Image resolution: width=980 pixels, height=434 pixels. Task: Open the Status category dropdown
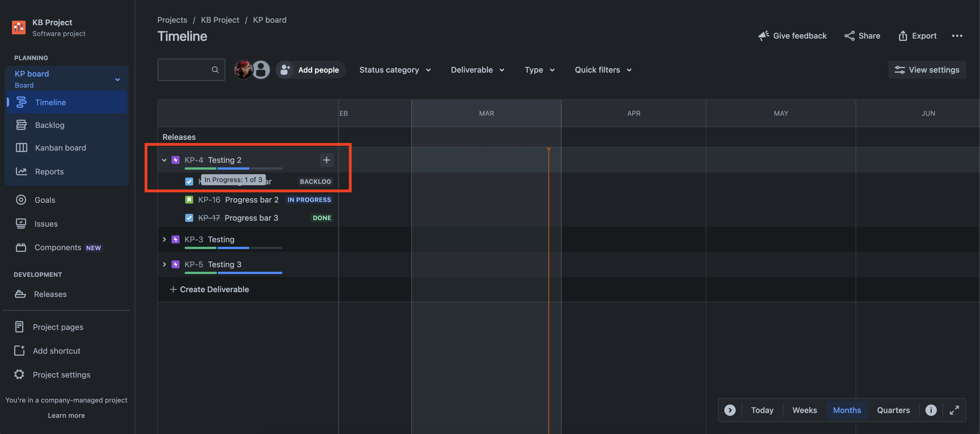395,70
